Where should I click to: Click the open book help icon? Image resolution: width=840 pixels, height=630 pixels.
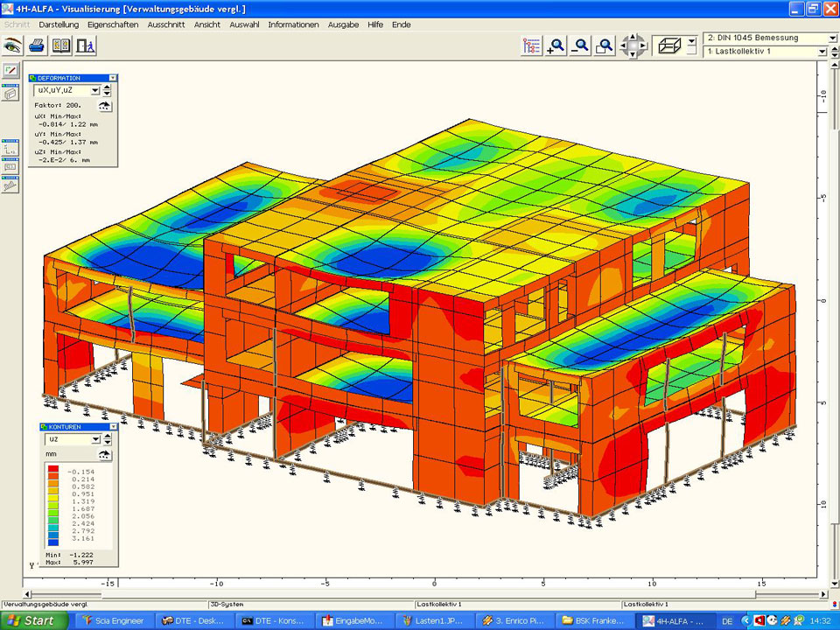(x=61, y=45)
